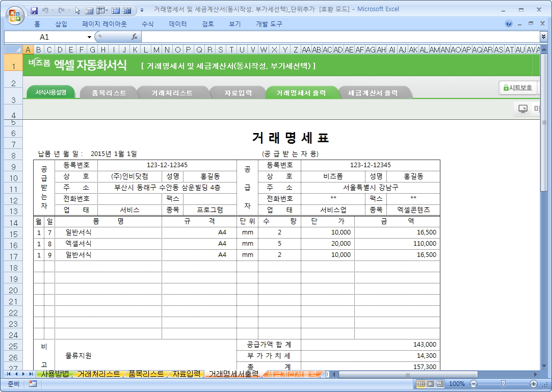Click the macro record icon in status bar

pos(33,384)
